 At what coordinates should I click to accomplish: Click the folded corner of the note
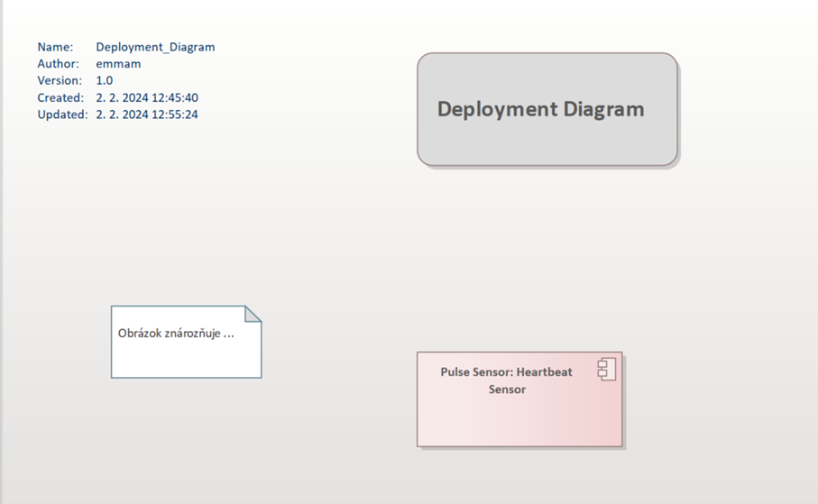coord(253,314)
